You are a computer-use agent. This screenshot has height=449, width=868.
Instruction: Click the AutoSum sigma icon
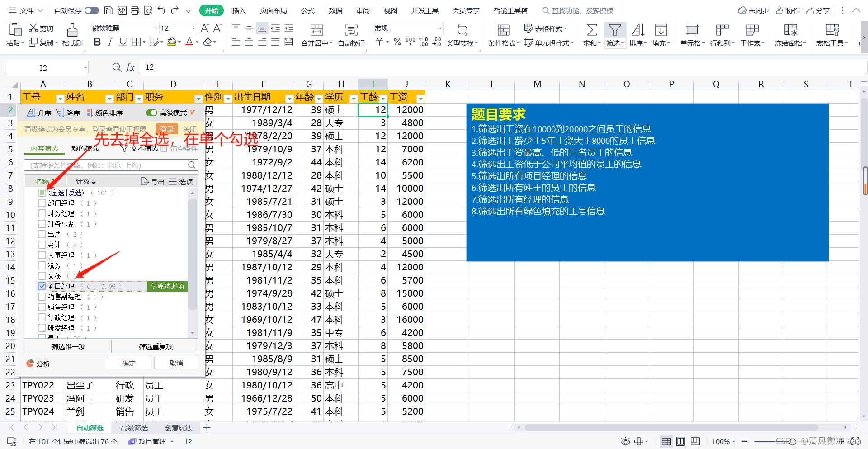coord(591,30)
